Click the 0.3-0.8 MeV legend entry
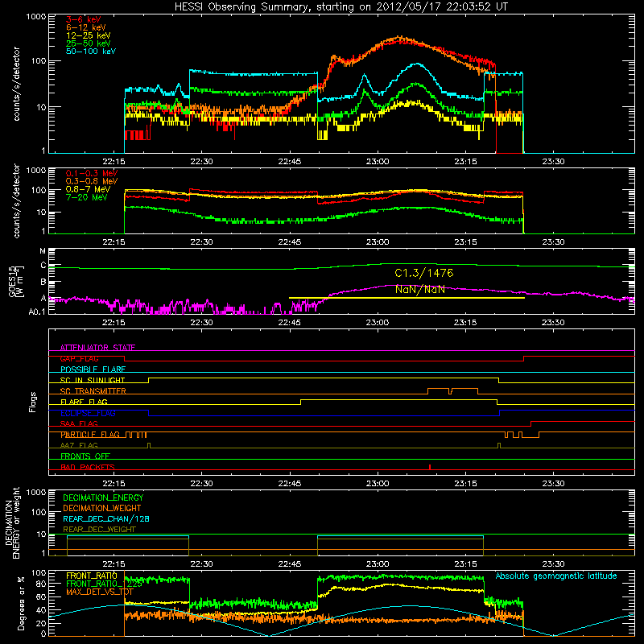 point(92,182)
